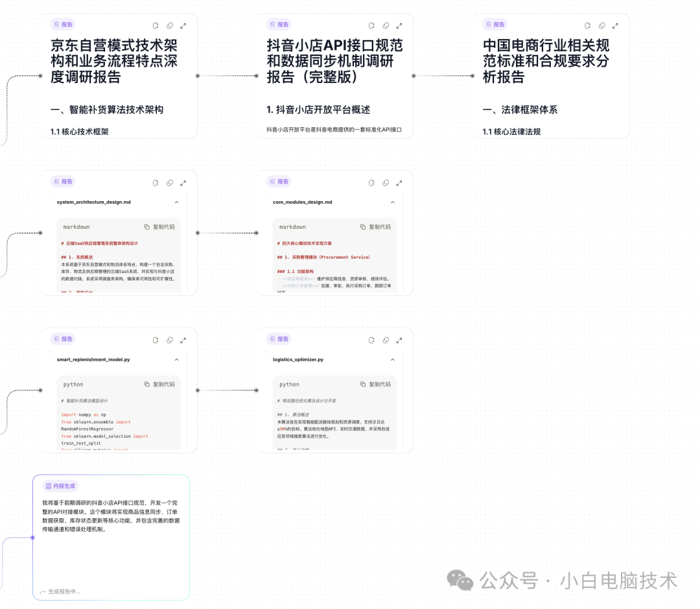Screen dimensions: 700x609
Task: Click 复制代码 in smart_replenishment_model.py code block
Action: [x=159, y=384]
